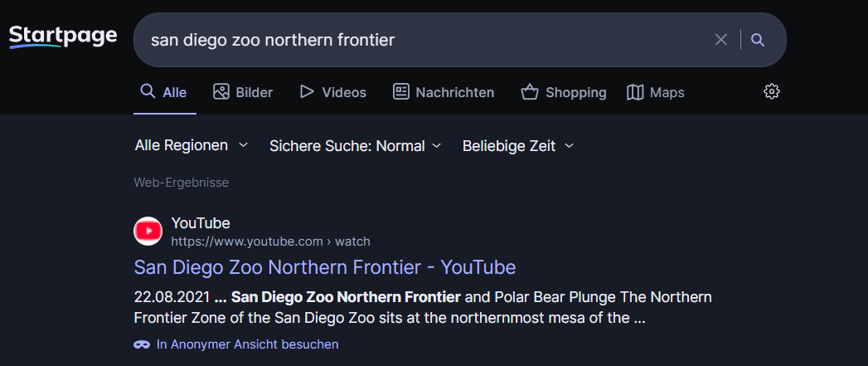Click the youtube.com watch URL
This screenshot has height=366, width=868.
point(271,242)
